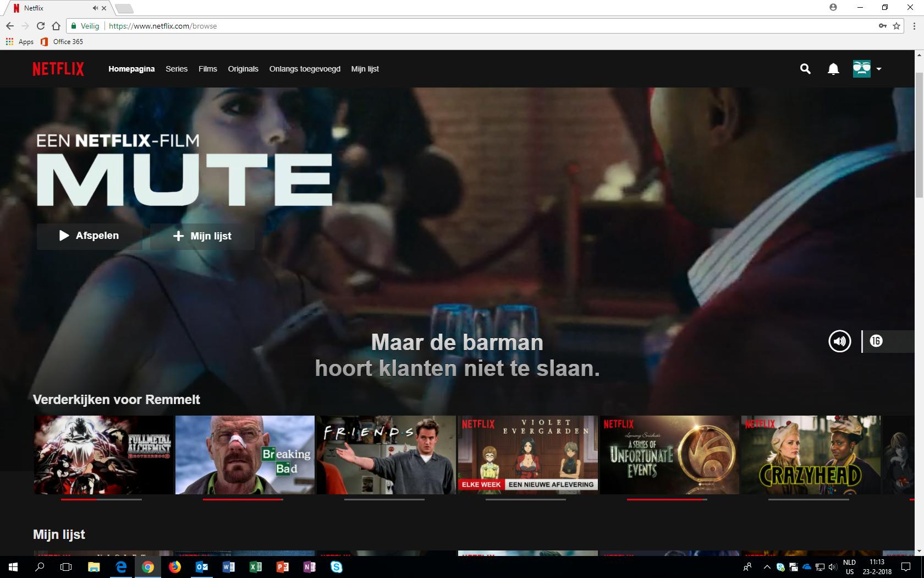Screen dimensions: 924x578
Task: Click the Netflix logo
Action: [x=58, y=69]
